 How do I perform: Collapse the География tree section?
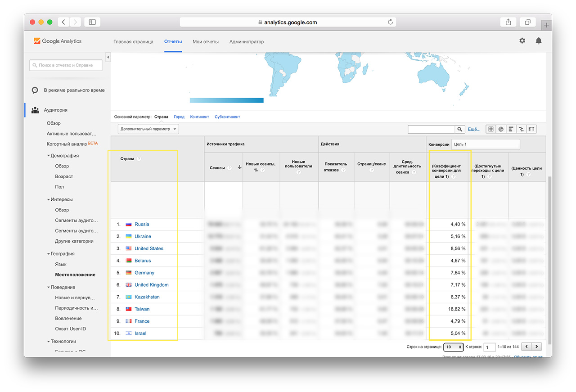(x=49, y=254)
